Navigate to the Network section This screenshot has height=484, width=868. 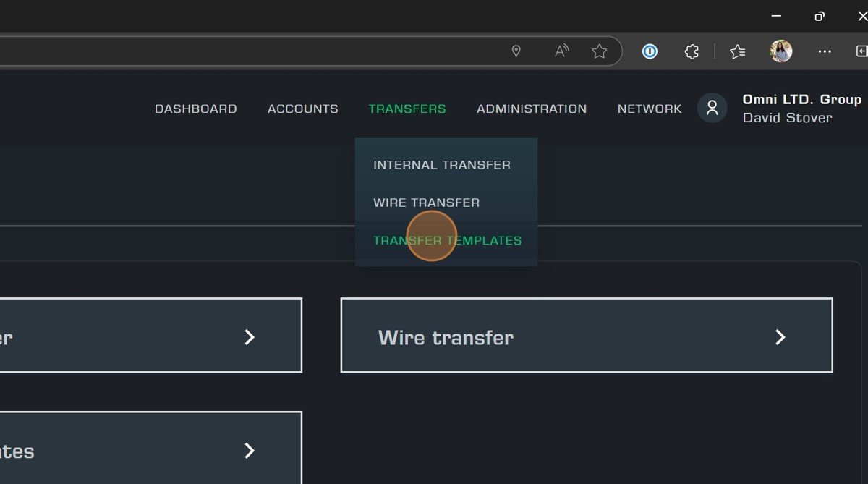coord(649,109)
